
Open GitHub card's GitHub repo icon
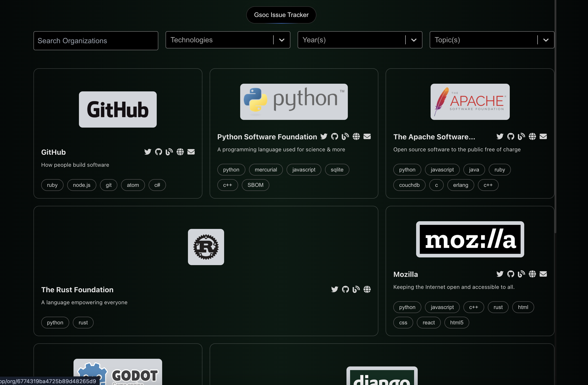[159, 152]
